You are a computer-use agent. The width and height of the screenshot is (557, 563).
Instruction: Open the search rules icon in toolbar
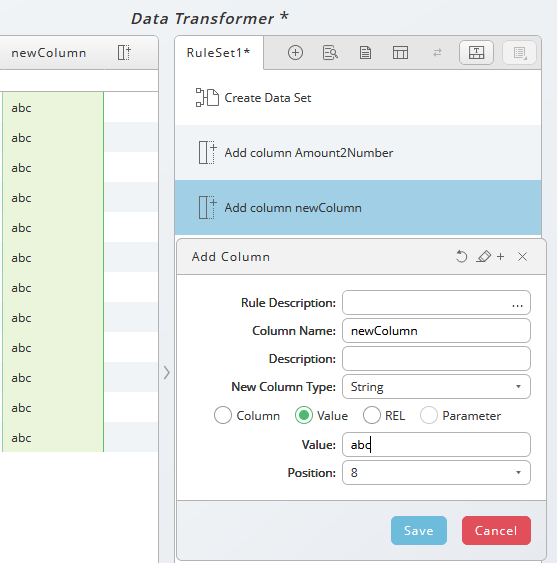tap(330, 53)
